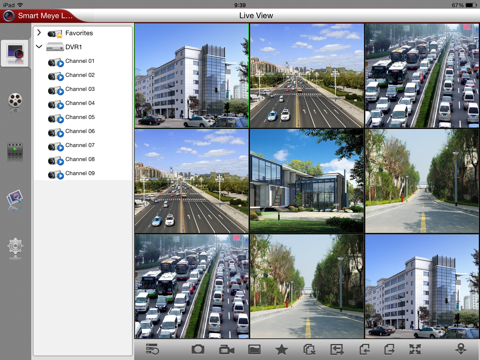The height and width of the screenshot is (360, 480).
Task: Select bottom-middle tree-lined road view
Action: tap(307, 286)
